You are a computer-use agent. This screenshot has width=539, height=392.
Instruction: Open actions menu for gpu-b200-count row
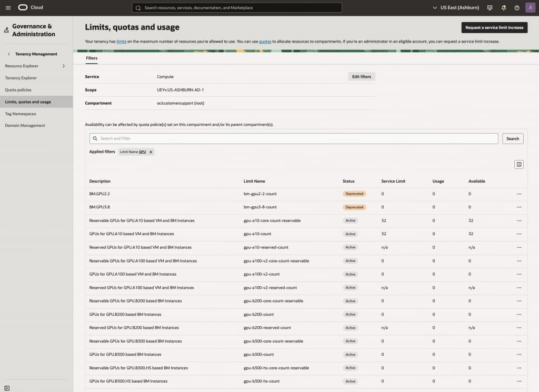518,314
